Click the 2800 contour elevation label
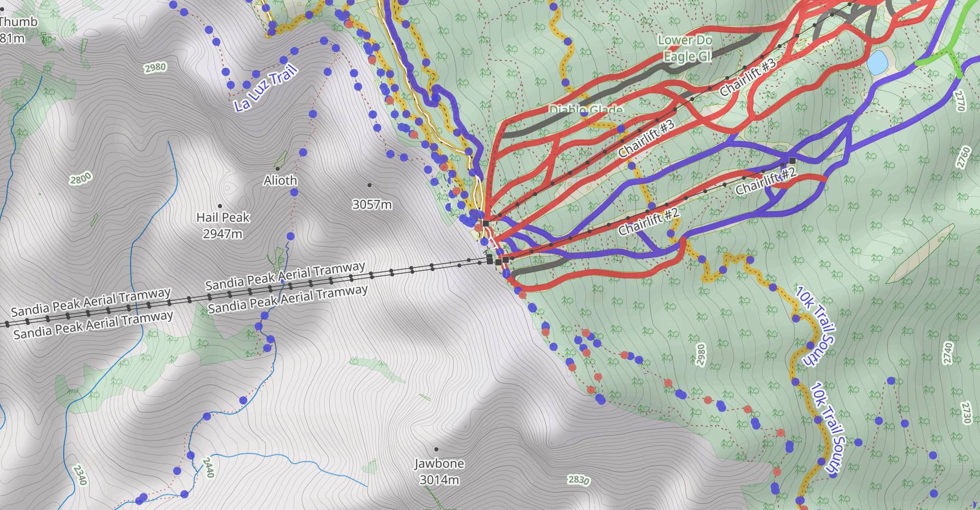 [x=81, y=179]
